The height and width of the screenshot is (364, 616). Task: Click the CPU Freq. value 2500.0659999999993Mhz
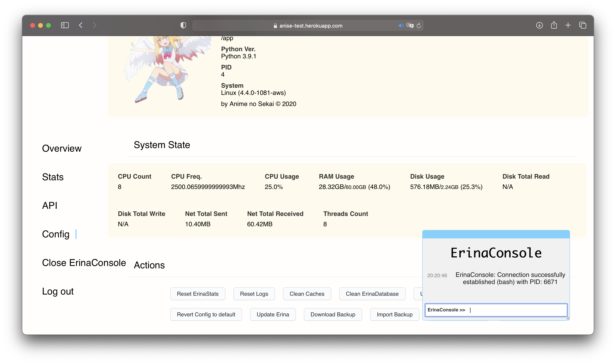(x=208, y=187)
